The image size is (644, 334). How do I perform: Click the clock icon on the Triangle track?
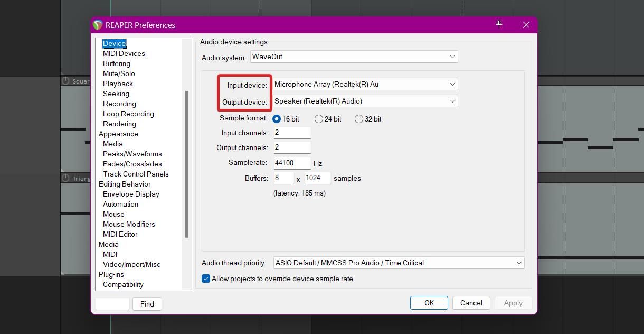pyautogui.click(x=65, y=178)
